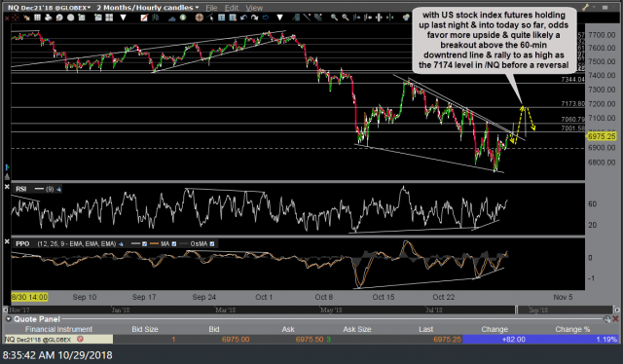The width and height of the screenshot is (623, 364).
Task: Open the View menu
Action: point(254,8)
